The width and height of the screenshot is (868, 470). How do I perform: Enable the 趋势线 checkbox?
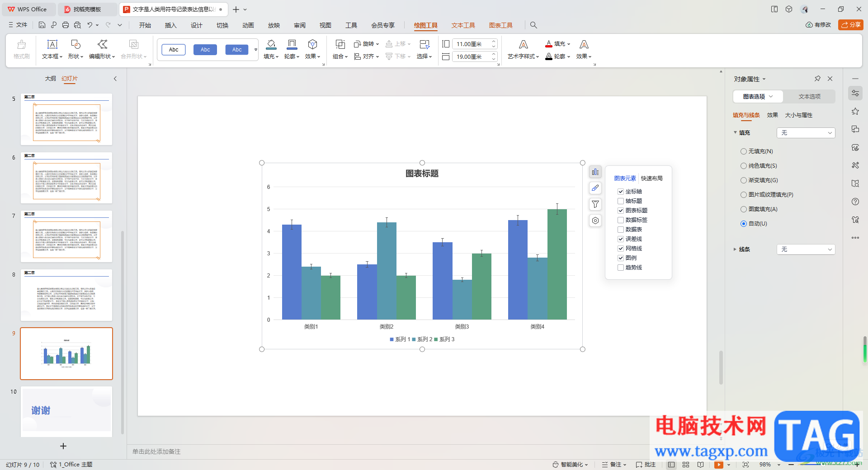click(x=621, y=268)
